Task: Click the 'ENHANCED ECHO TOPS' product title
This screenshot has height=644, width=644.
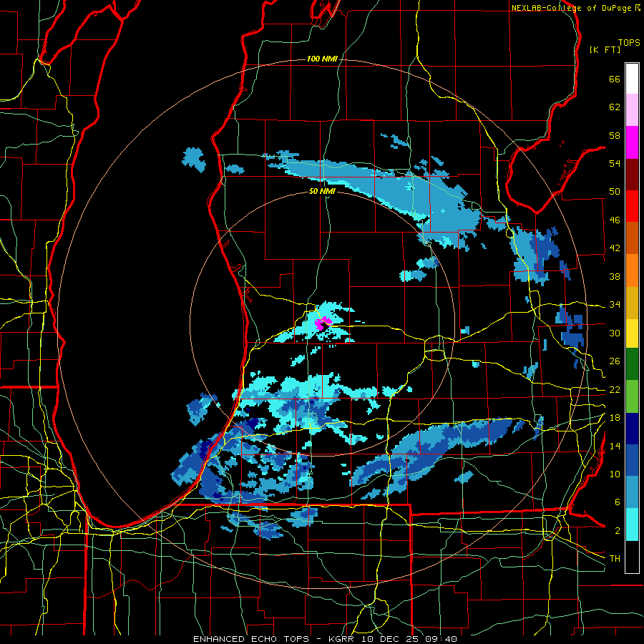Action: coord(251,639)
